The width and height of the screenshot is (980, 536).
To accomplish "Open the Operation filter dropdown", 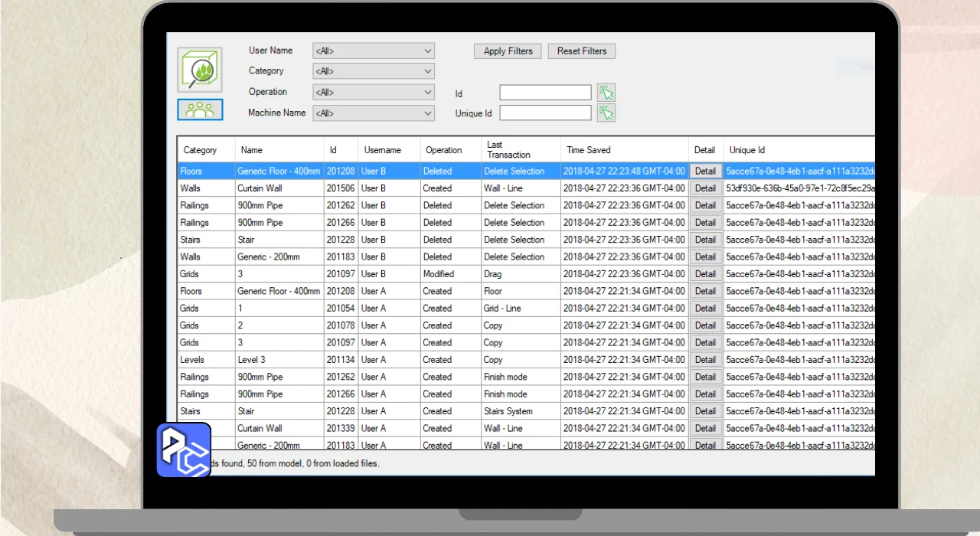I will pos(374,92).
